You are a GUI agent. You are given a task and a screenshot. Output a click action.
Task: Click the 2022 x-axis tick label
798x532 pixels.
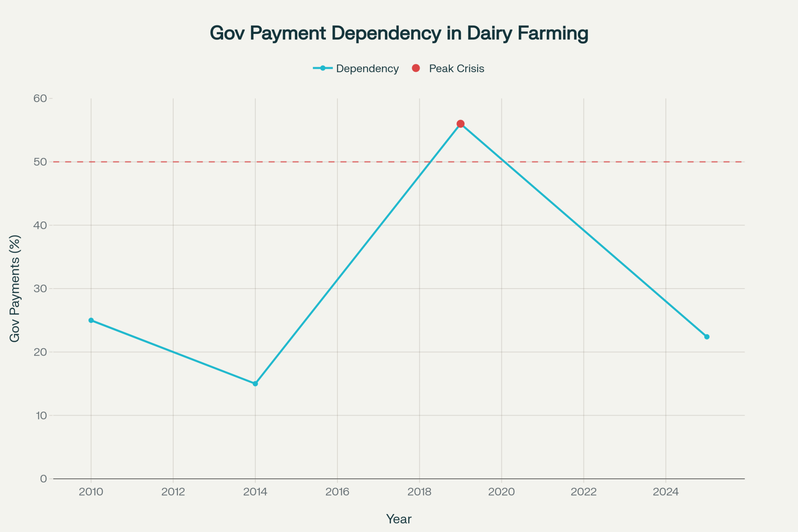click(583, 492)
